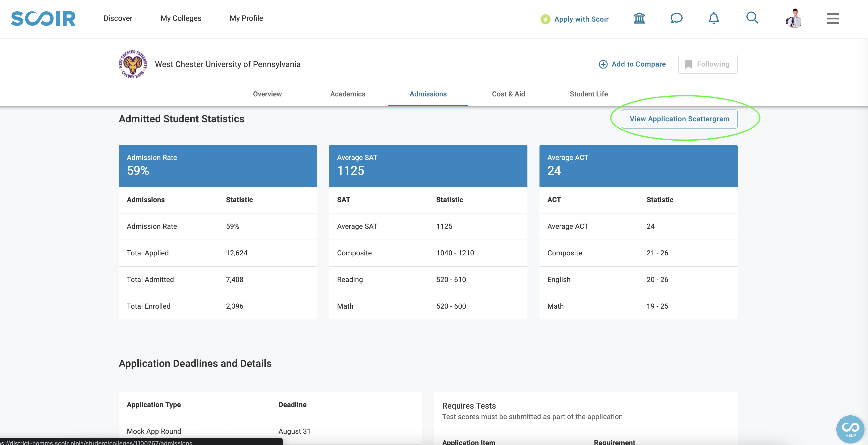Switch to the Cost & Aid tab

[x=508, y=94]
